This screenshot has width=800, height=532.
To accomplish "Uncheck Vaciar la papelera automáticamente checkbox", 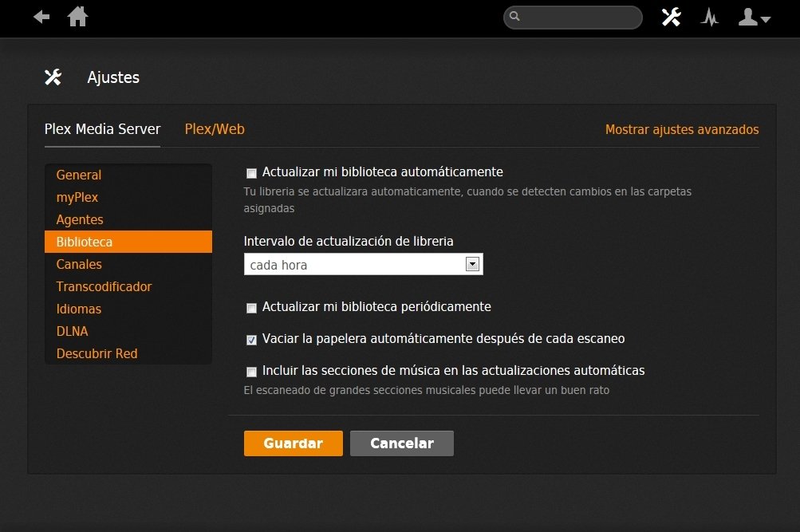I will tap(251, 340).
